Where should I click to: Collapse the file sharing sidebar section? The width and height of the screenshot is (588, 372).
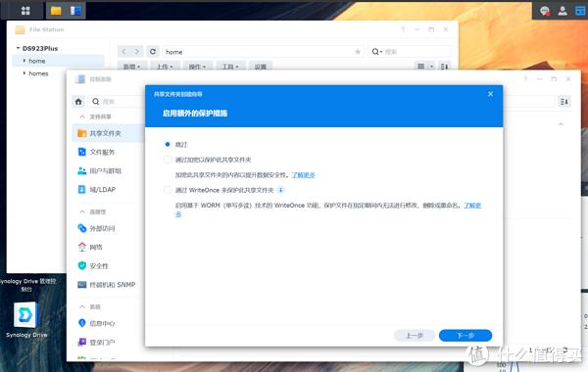(82, 116)
